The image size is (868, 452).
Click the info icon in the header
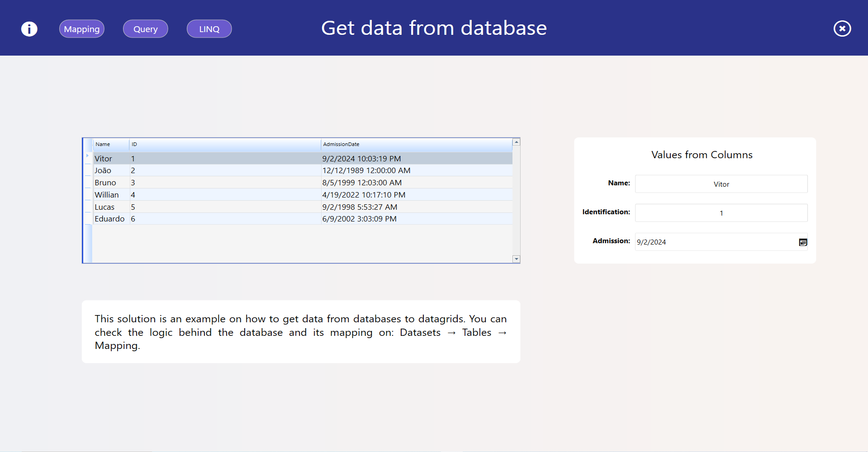(x=29, y=29)
